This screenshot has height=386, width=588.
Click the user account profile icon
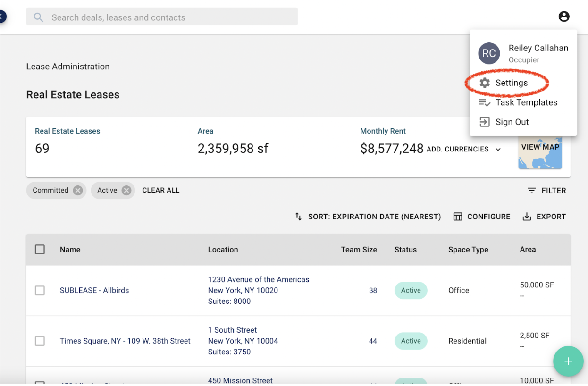coord(563,17)
